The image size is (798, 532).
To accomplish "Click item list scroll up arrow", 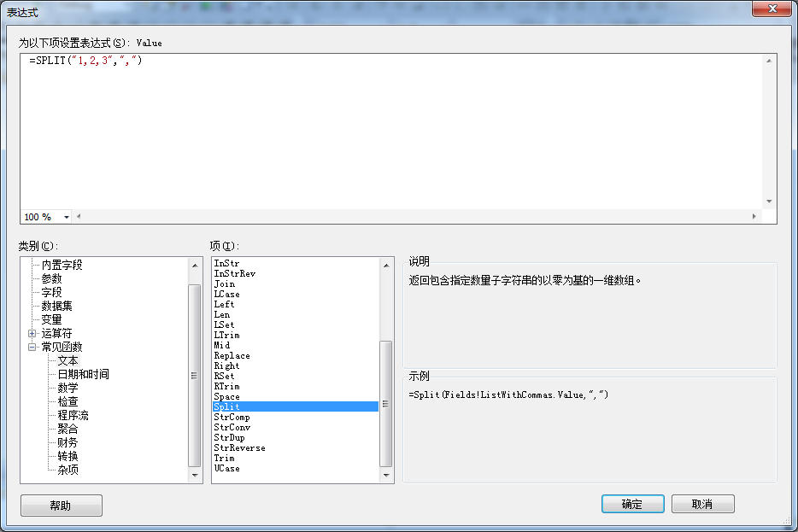I will click(x=386, y=266).
